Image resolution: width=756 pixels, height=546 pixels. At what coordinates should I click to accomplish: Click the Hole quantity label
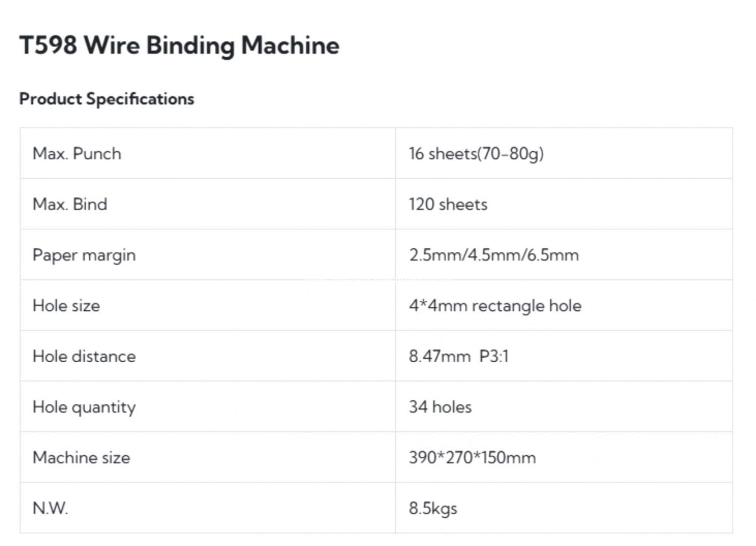[84, 407]
